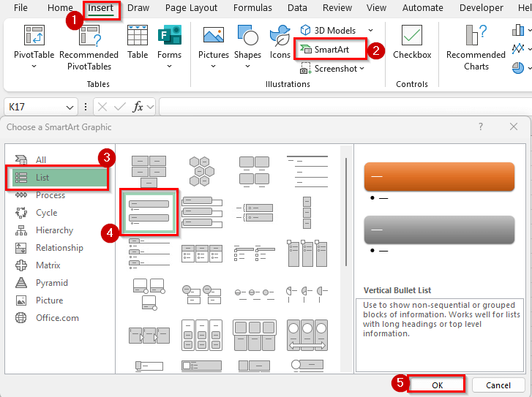Switch to the Draw tab
The width and height of the screenshot is (532, 397).
click(138, 8)
